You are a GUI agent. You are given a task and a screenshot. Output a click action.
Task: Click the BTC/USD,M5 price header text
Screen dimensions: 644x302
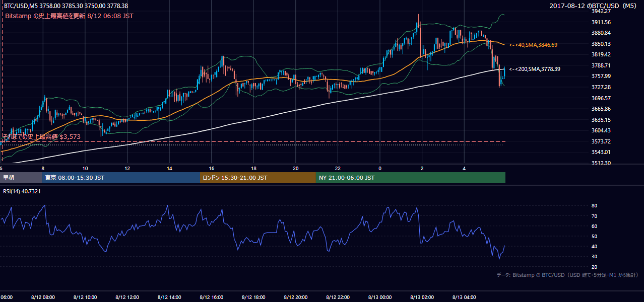(x=65, y=6)
